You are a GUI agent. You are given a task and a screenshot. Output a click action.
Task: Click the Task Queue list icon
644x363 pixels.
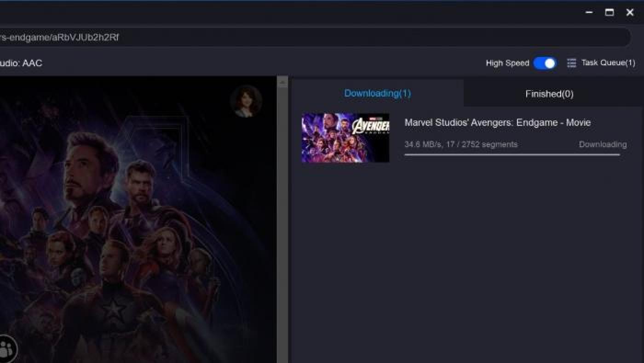coord(571,63)
